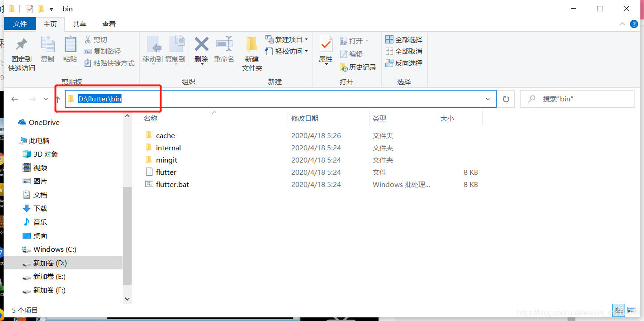
Task: Select the View (查看) tab
Action: click(109, 24)
